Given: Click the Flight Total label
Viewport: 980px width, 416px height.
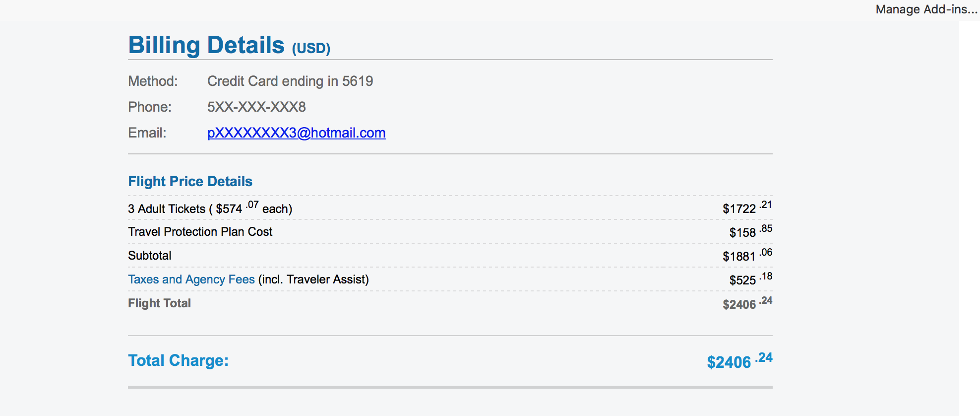Looking at the screenshot, I should pos(159,303).
